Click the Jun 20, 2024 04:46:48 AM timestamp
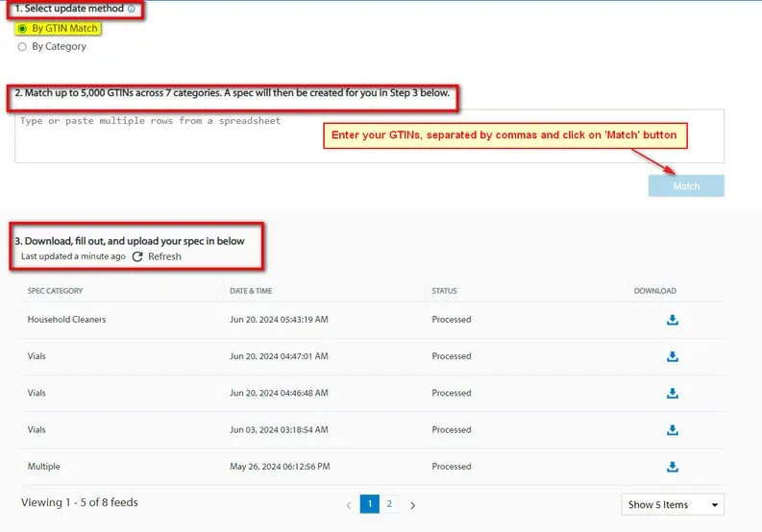The height and width of the screenshot is (532, 762). click(x=279, y=393)
